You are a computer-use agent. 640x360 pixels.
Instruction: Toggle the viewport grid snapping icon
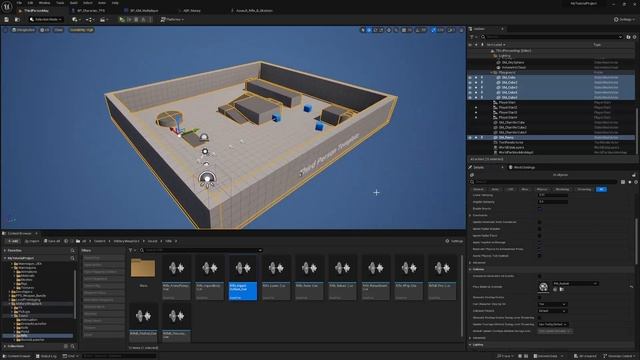coord(404,30)
